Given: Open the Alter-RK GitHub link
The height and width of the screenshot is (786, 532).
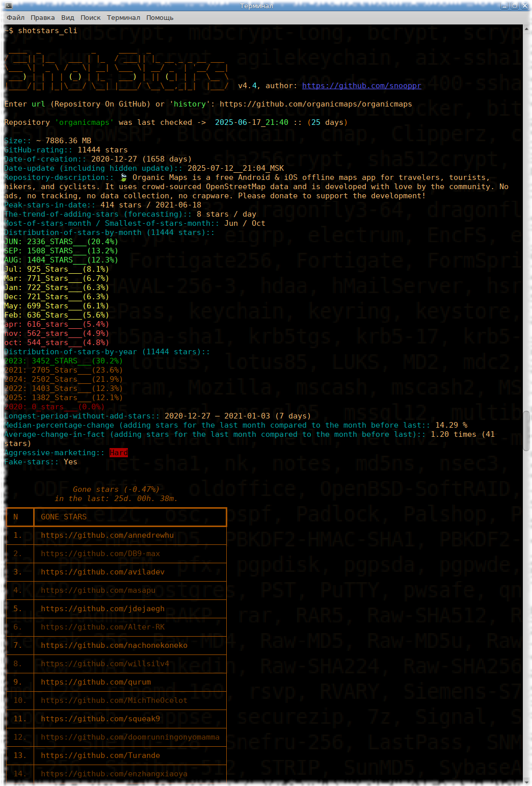Looking at the screenshot, I should (x=102, y=627).
